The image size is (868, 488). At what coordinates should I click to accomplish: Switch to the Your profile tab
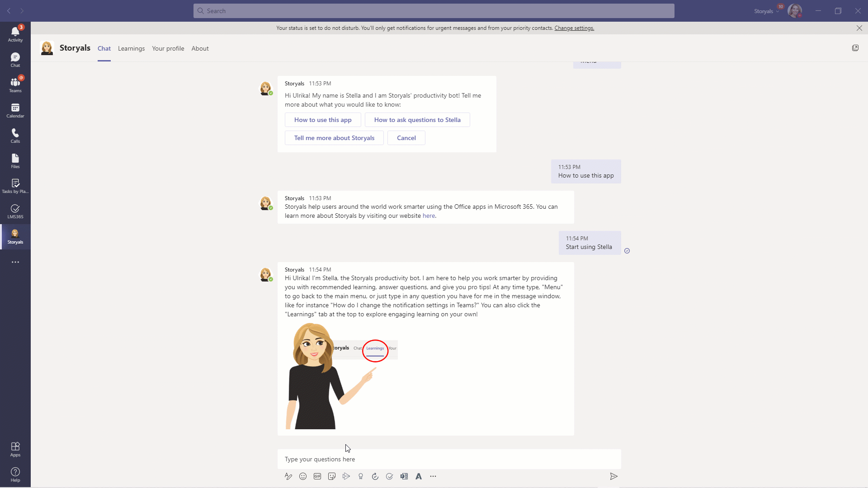tap(168, 48)
